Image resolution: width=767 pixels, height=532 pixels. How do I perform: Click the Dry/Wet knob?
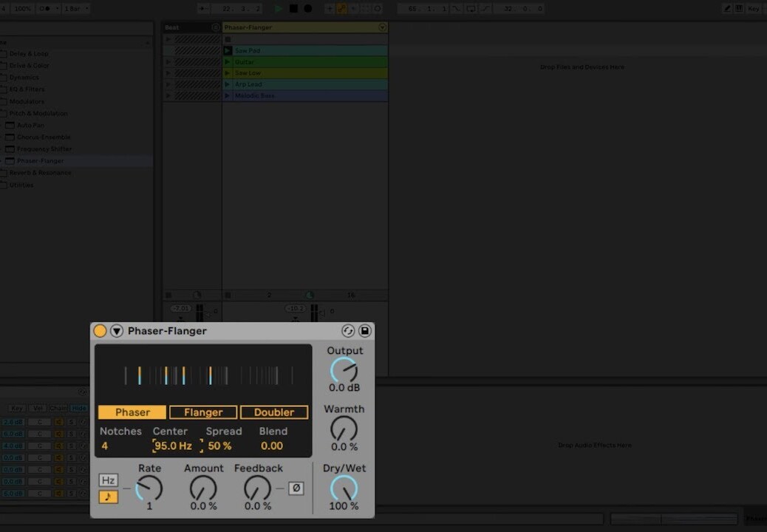click(344, 488)
